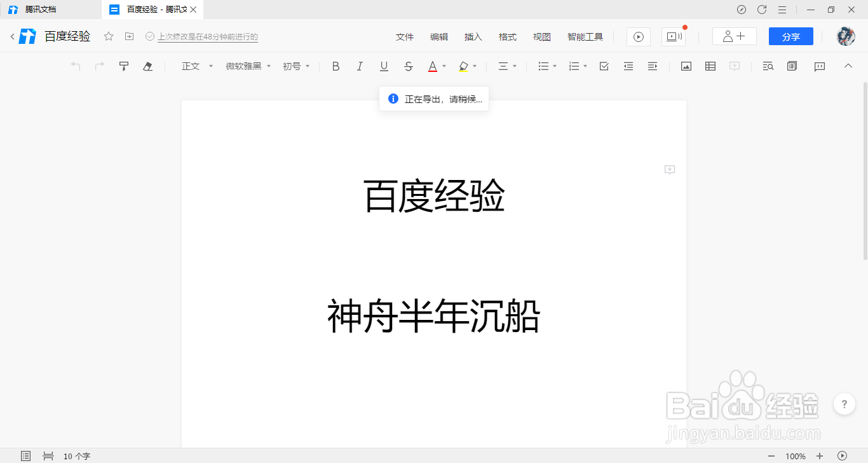
Task: Apply the yellow highlight color
Action: click(463, 66)
